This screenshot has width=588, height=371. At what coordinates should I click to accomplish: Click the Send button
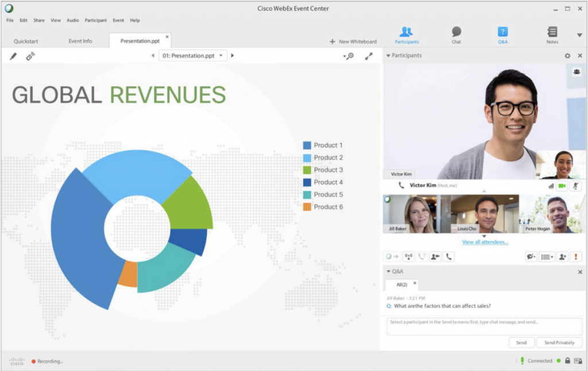click(x=521, y=342)
